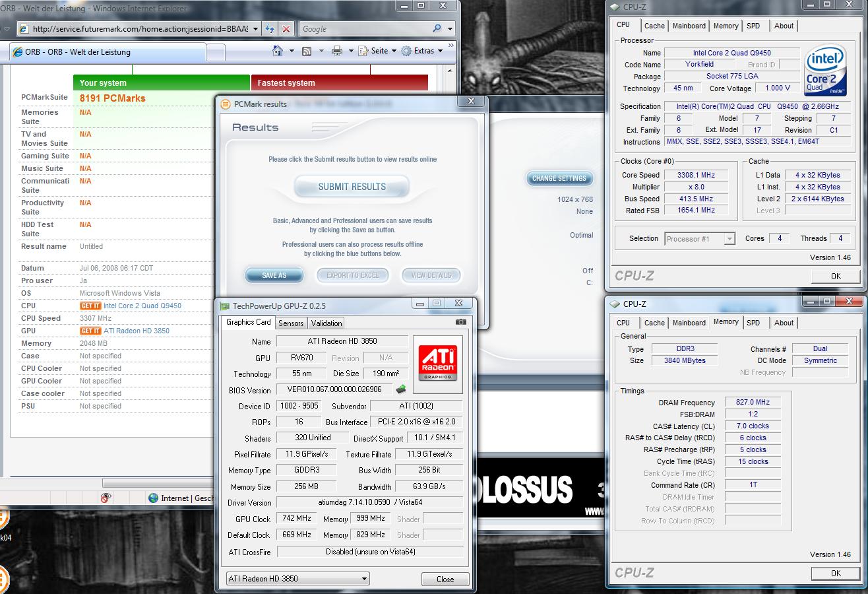Image resolution: width=868 pixels, height=594 pixels.
Task: Click the red Stop loading icon
Action: click(x=286, y=29)
